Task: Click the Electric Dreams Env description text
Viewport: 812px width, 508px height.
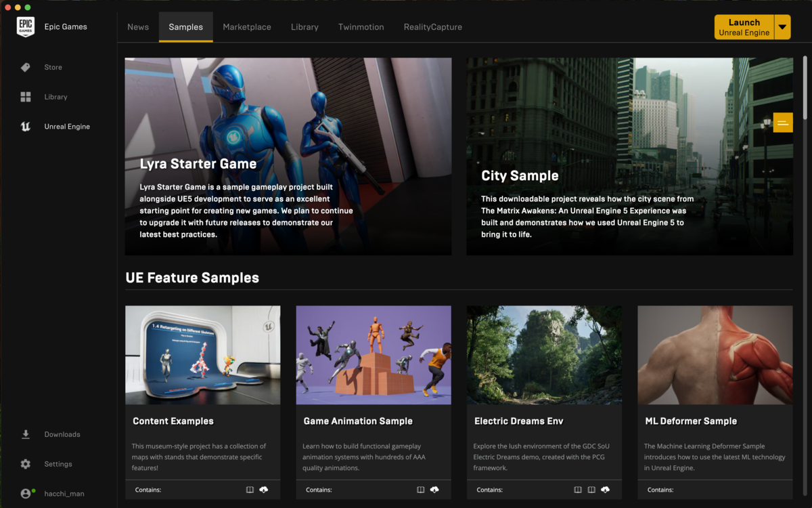Action: pyautogui.click(x=541, y=457)
